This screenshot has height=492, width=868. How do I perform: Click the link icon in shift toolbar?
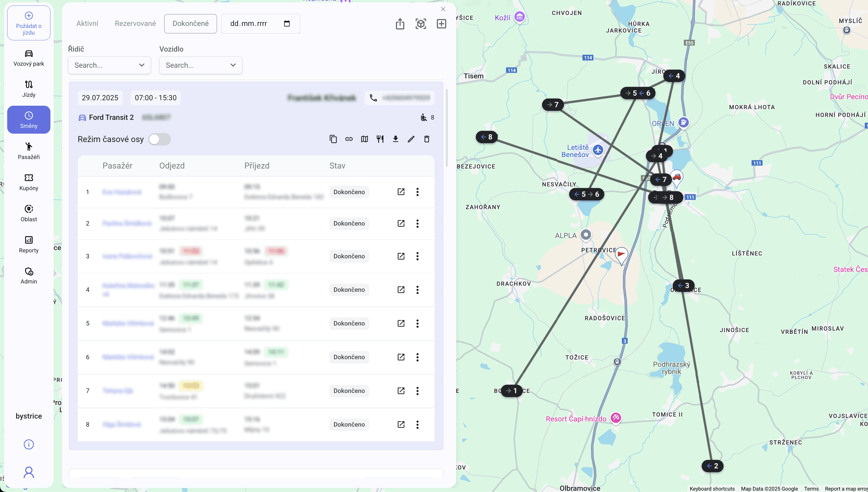349,139
